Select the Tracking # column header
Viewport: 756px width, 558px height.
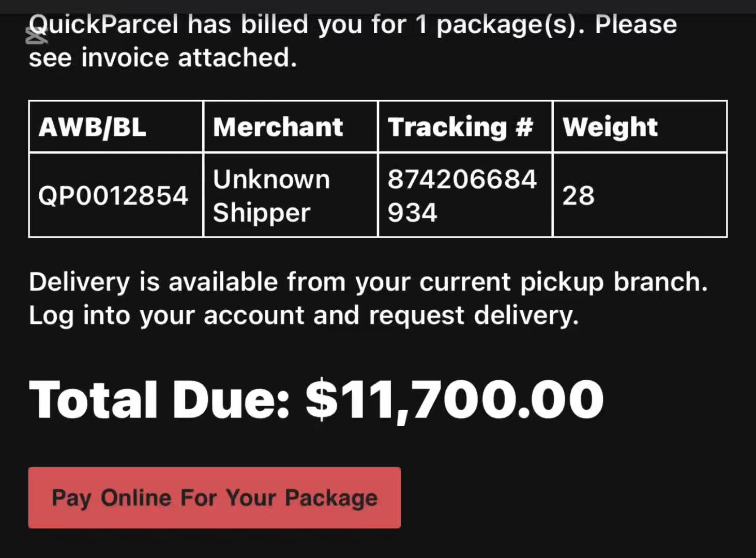click(x=465, y=127)
